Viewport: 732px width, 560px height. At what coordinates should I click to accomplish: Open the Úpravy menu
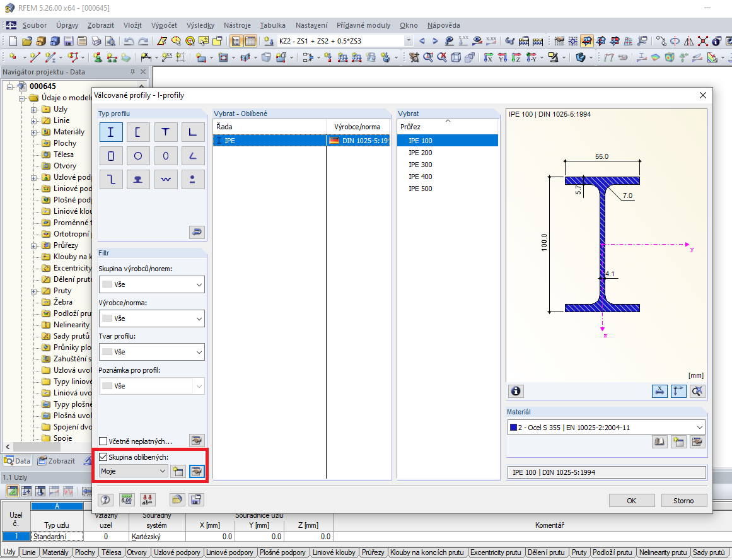click(x=67, y=25)
